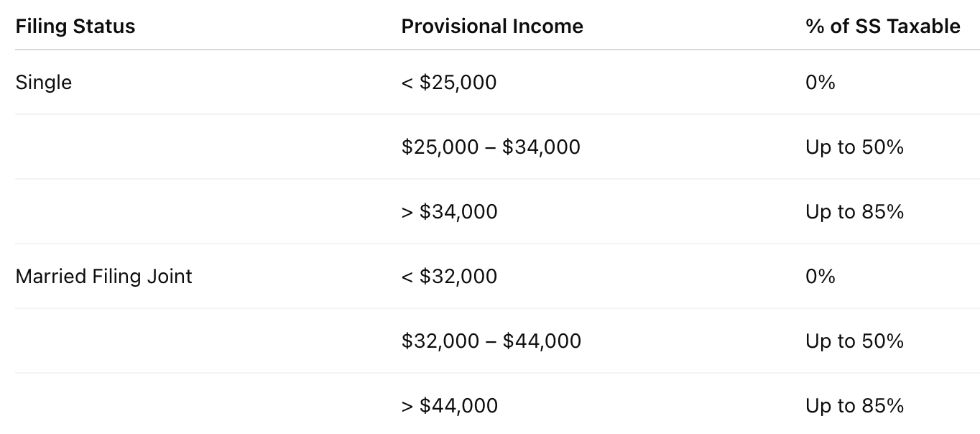Click the < $32,000 income cell
980x434 pixels.
pyautogui.click(x=450, y=277)
